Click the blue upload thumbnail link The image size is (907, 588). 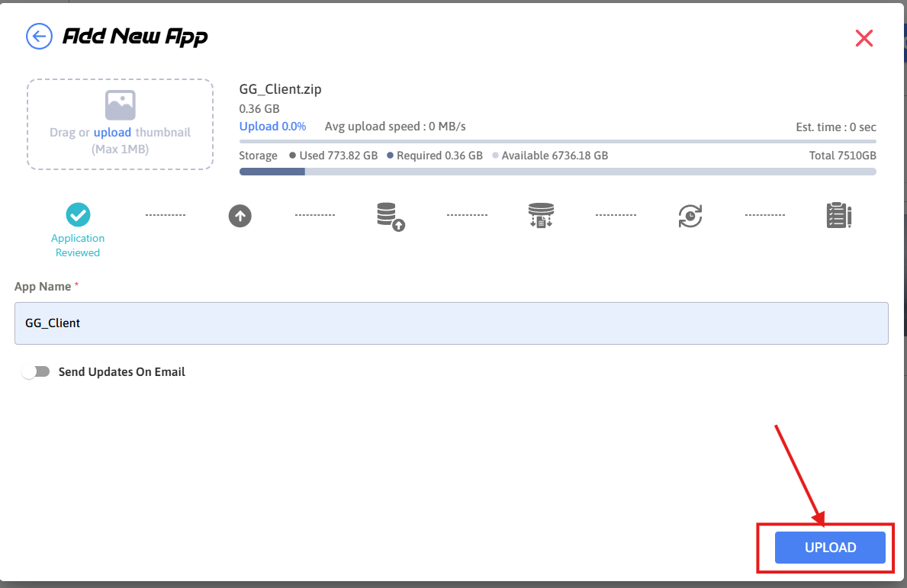[112, 132]
